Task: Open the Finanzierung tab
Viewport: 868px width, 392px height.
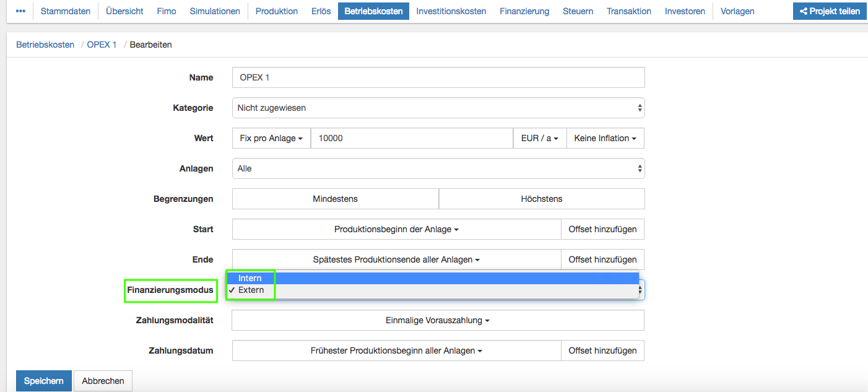Action: pos(524,11)
